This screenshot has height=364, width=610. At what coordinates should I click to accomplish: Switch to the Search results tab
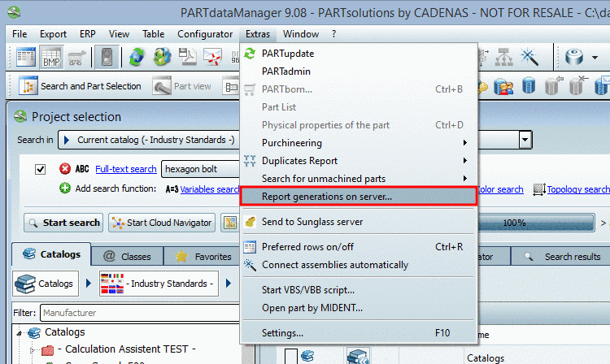(x=562, y=257)
